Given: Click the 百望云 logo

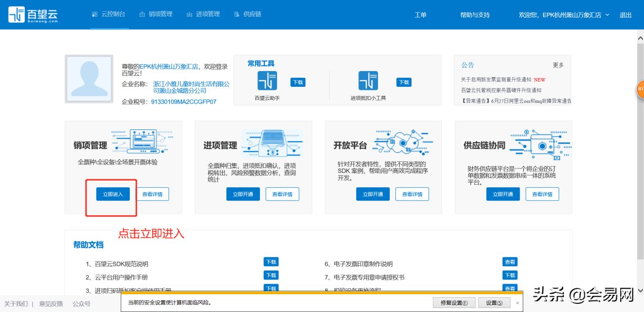Looking at the screenshot, I should coord(33,14).
